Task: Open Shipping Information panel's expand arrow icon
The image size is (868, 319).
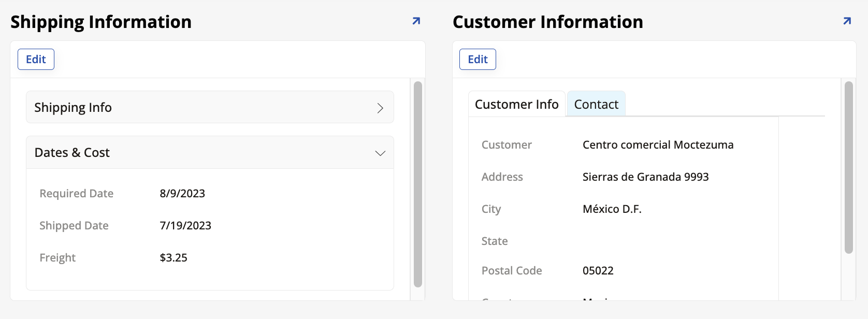Action: point(416,21)
